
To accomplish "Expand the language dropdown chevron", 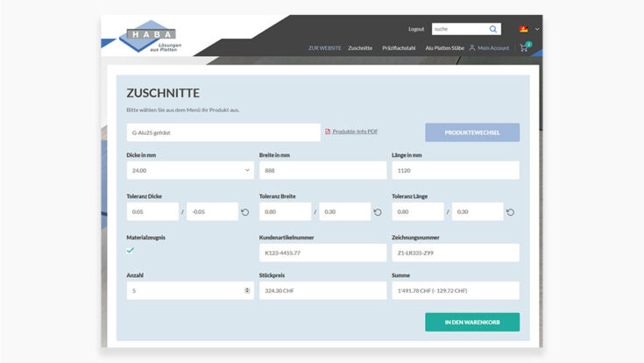I will [537, 29].
